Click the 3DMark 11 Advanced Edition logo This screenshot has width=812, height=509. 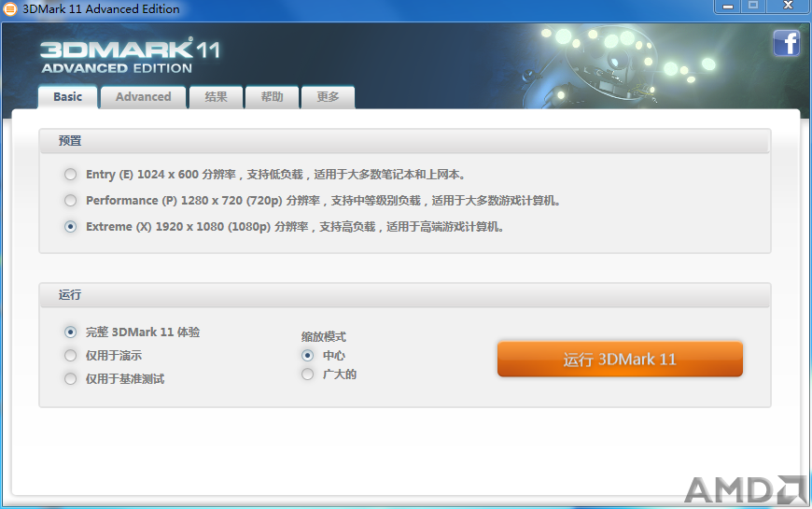tap(131, 56)
